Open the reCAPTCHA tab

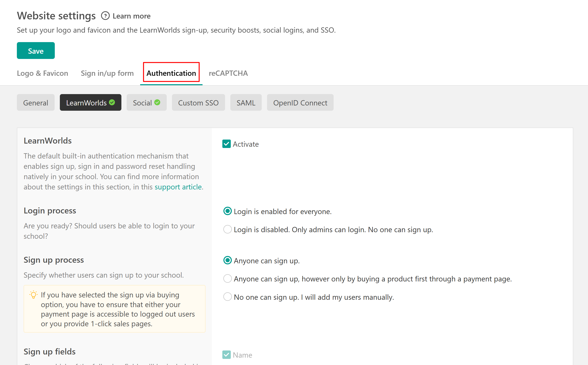(x=228, y=73)
